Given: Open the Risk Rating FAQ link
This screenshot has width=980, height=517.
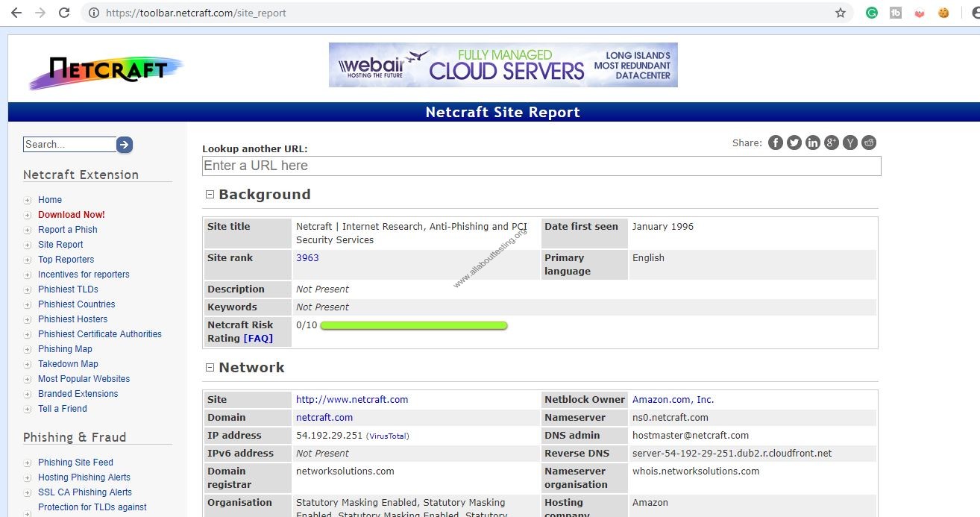Looking at the screenshot, I should (258, 339).
